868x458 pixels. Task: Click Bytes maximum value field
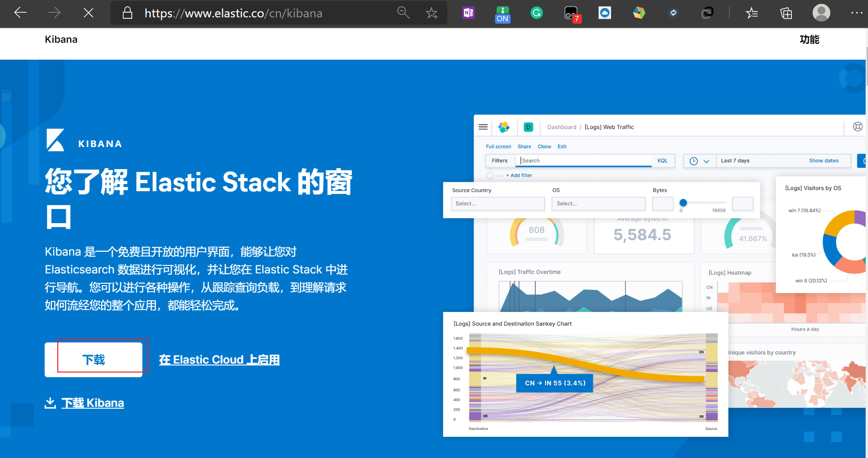[743, 203]
